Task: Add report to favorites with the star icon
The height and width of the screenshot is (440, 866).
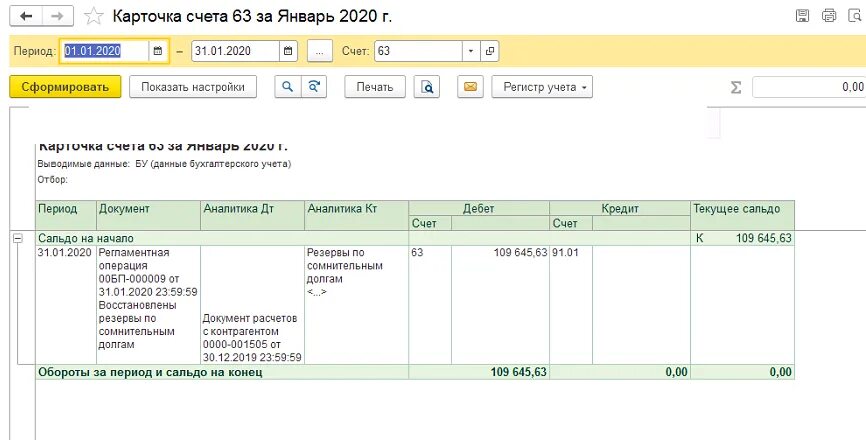Action: pos(93,16)
